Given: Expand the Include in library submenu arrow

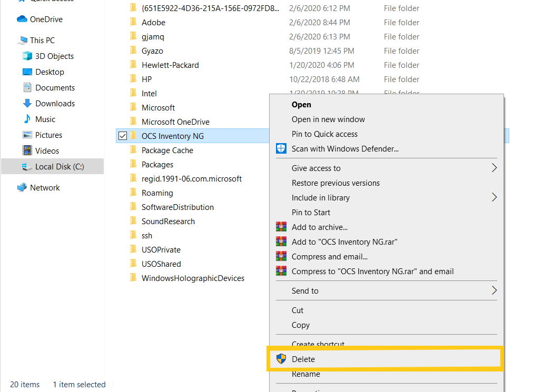Looking at the screenshot, I should pyautogui.click(x=494, y=197).
